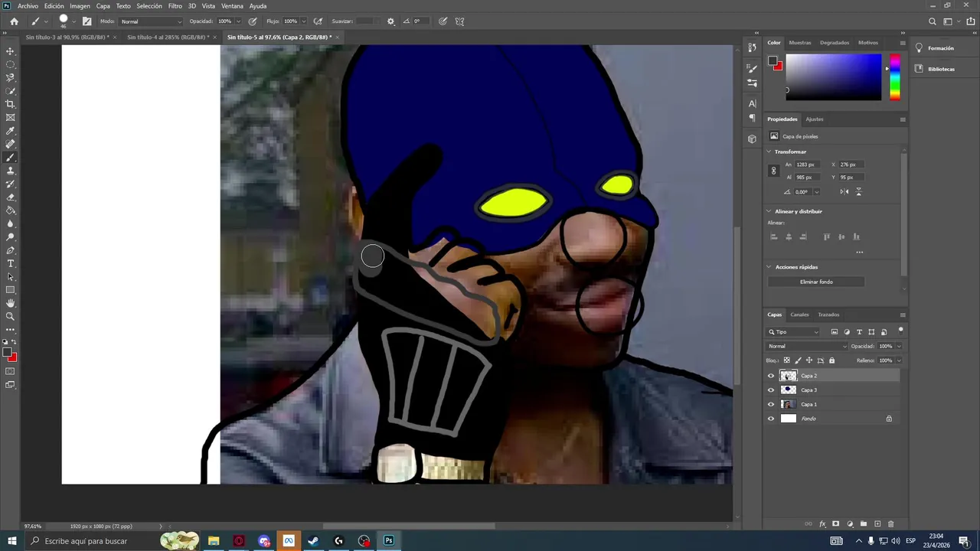Viewport: 980px width, 551px height.
Task: Open the Ventana menu
Action: click(x=232, y=6)
